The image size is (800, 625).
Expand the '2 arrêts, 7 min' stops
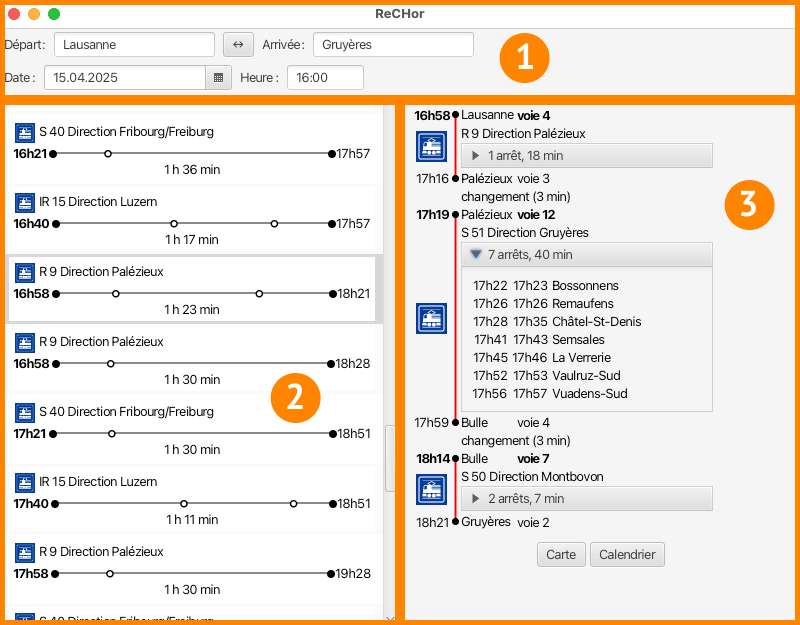[587, 498]
